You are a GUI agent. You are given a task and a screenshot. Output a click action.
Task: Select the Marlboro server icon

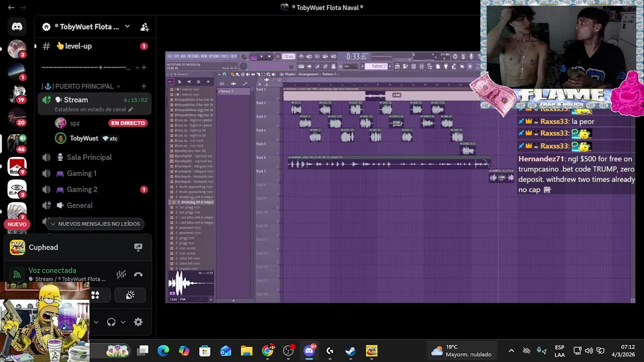17,166
